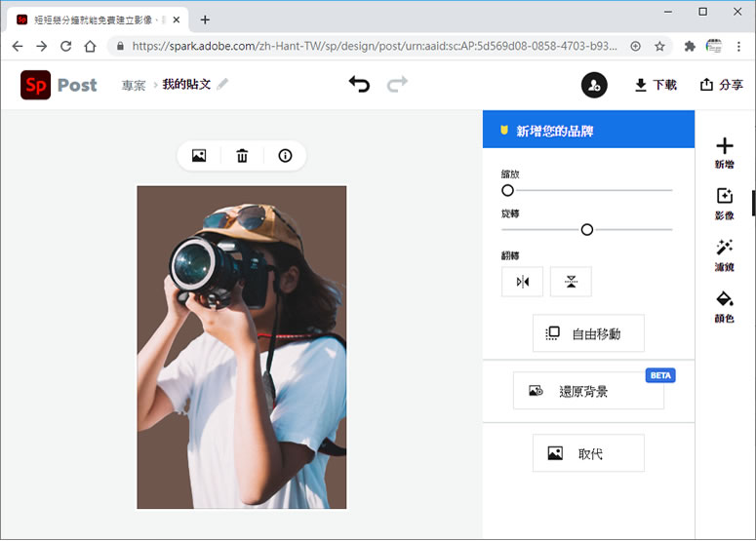Go back in browser history
The height and width of the screenshot is (541, 756).
click(x=18, y=46)
